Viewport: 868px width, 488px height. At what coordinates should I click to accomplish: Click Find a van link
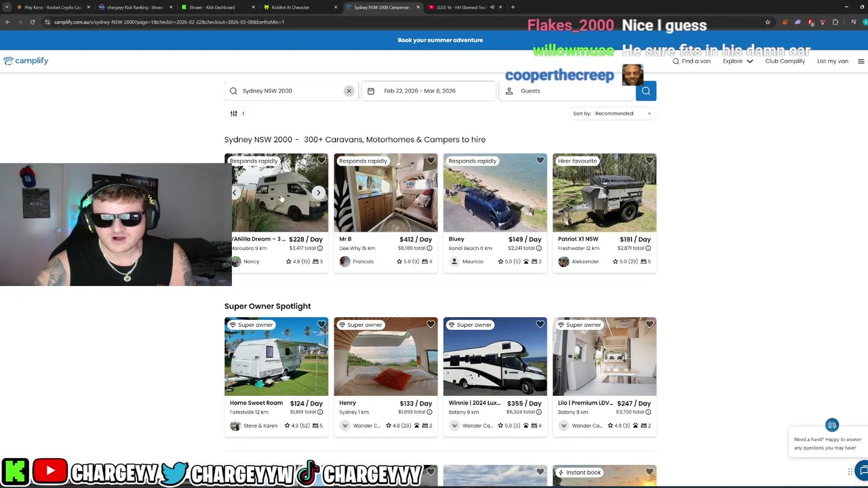click(x=692, y=61)
